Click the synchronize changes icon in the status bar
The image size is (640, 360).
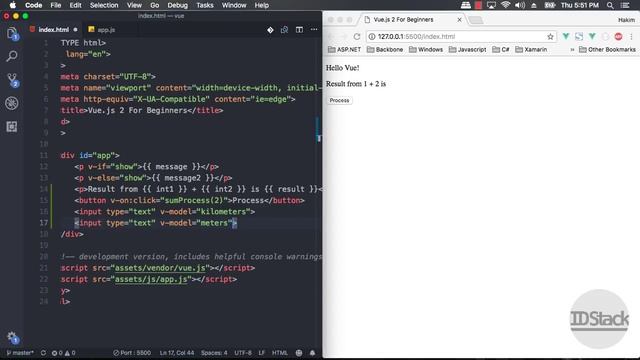[43, 353]
